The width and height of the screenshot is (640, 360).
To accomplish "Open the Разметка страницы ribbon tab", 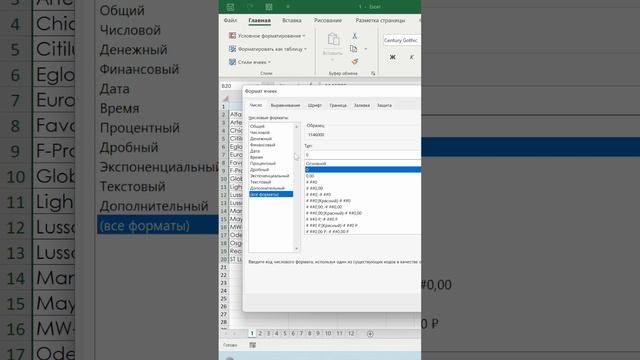I will coord(380,20).
